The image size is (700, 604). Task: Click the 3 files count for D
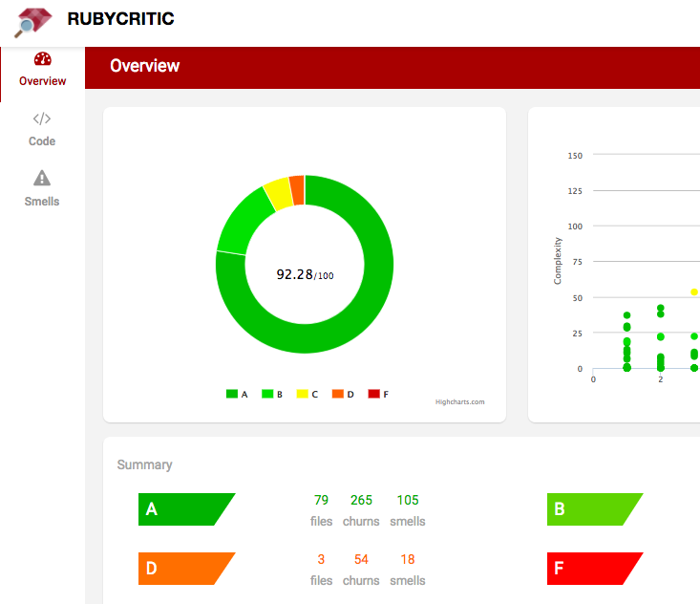tap(322, 559)
